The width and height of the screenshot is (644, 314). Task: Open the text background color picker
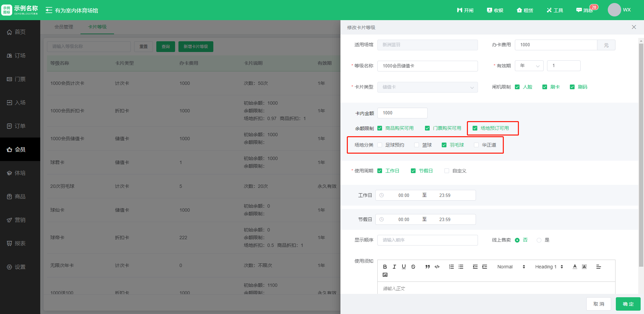[584, 267]
